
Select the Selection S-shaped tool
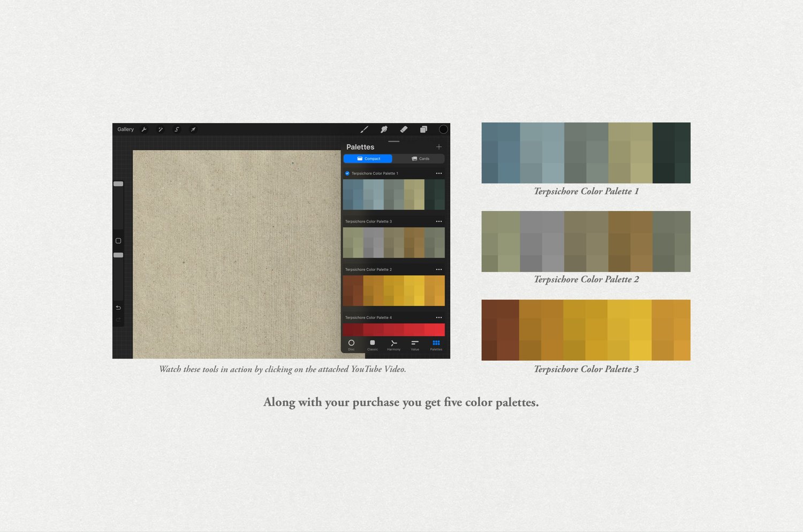[177, 130]
